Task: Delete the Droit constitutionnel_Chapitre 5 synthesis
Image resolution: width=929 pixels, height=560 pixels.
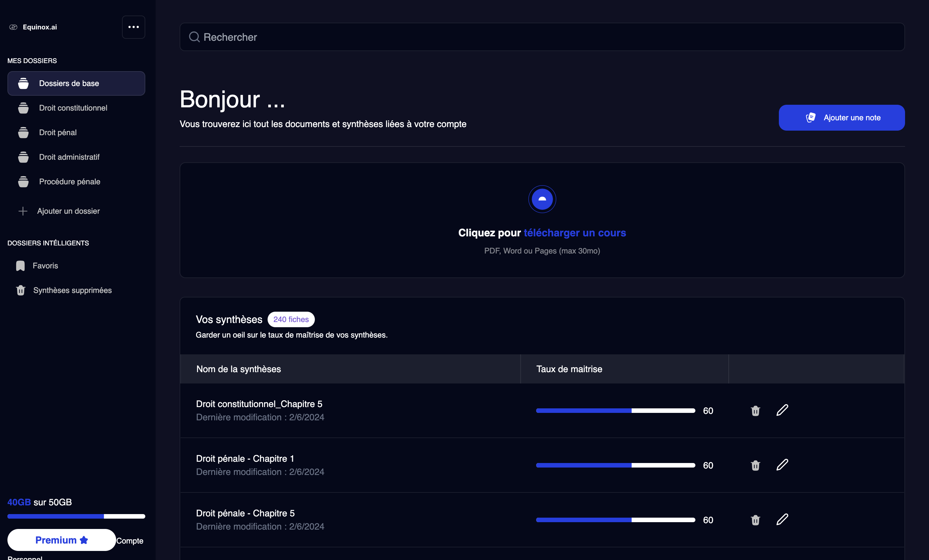Action: pyautogui.click(x=755, y=410)
